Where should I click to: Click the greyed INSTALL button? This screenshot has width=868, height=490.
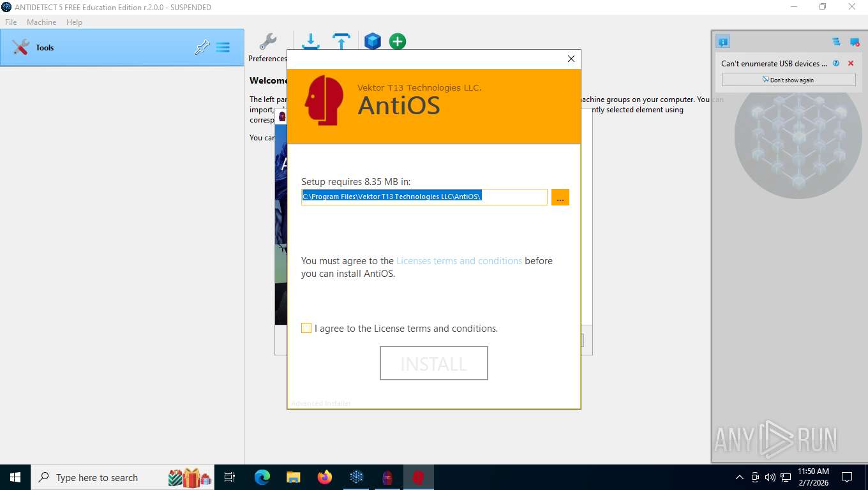coord(434,363)
